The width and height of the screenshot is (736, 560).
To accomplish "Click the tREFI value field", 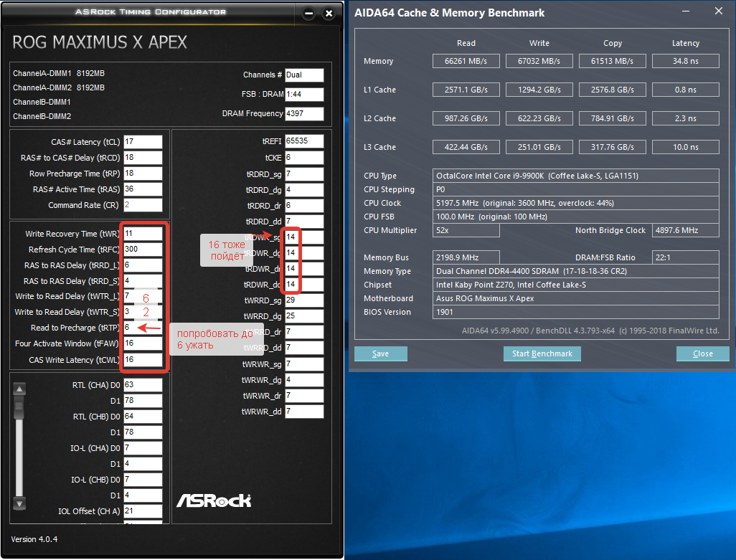I will coord(304,141).
